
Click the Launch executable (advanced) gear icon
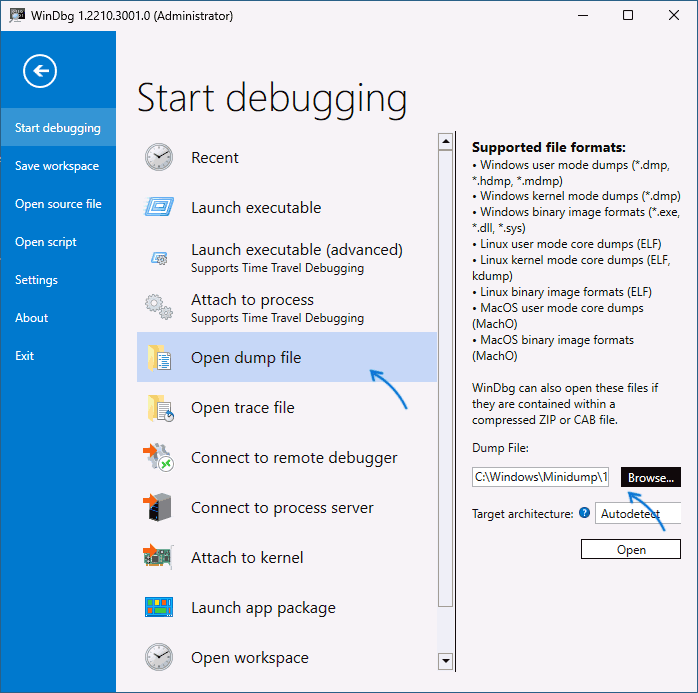tap(159, 258)
